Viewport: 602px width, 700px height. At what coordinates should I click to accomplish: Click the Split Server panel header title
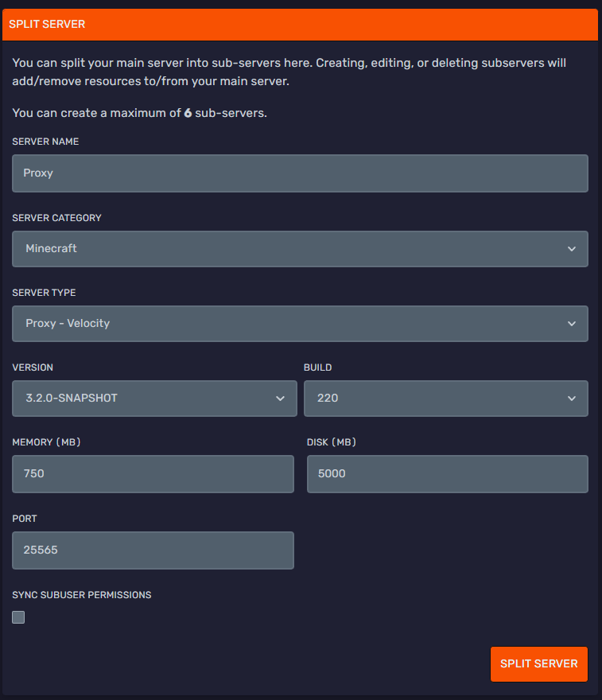point(47,25)
